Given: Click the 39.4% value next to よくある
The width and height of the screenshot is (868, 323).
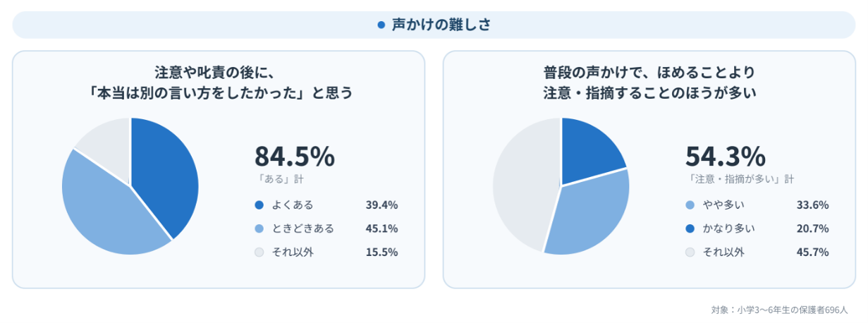Looking at the screenshot, I should [x=381, y=205].
